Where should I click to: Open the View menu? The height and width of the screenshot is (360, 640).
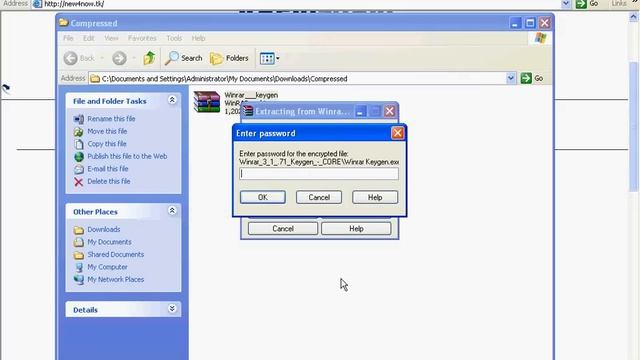click(111, 38)
